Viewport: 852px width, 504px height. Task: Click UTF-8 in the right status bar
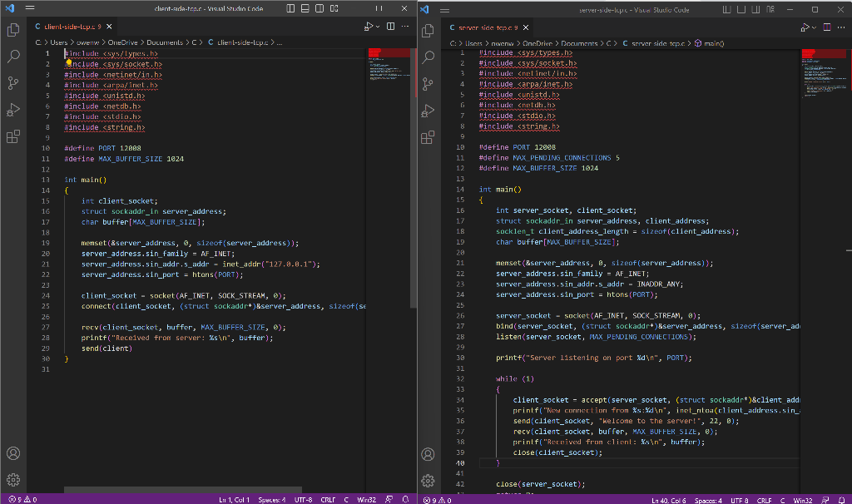(739, 497)
